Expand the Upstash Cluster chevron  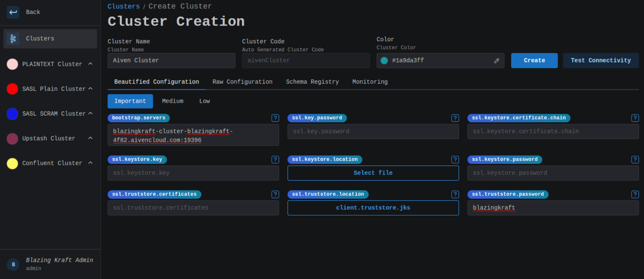point(90,138)
